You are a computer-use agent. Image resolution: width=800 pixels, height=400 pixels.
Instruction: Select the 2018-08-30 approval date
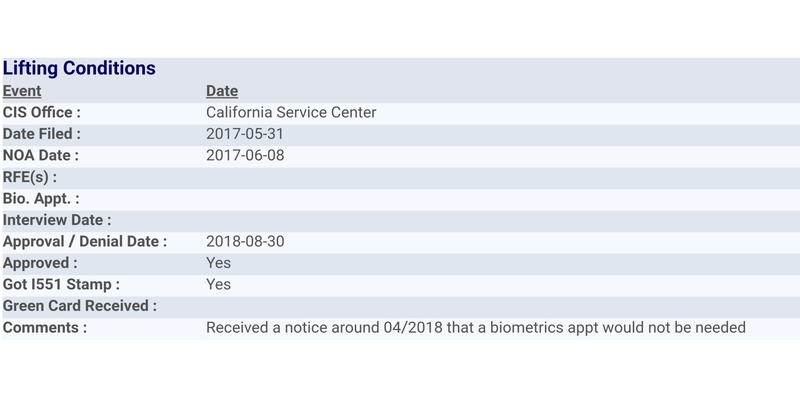point(245,241)
